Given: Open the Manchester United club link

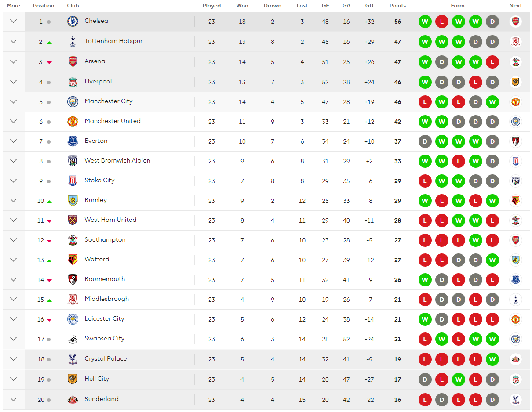Looking at the screenshot, I should click(113, 121).
